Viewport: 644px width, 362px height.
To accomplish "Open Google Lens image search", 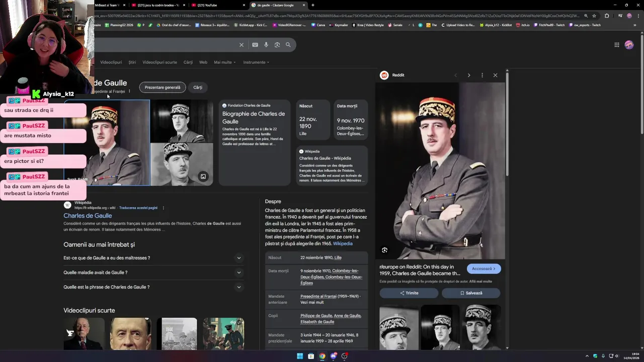I will 277,45.
